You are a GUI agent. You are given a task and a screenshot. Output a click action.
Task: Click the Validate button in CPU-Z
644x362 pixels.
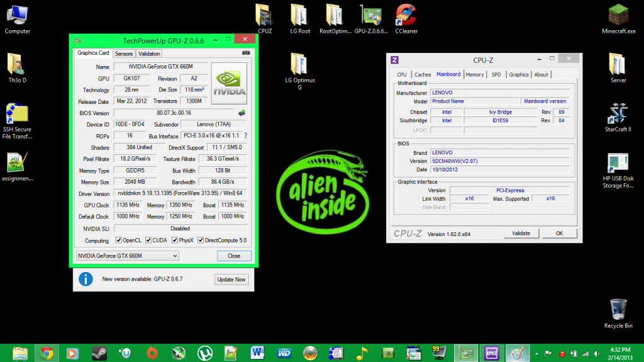(521, 233)
